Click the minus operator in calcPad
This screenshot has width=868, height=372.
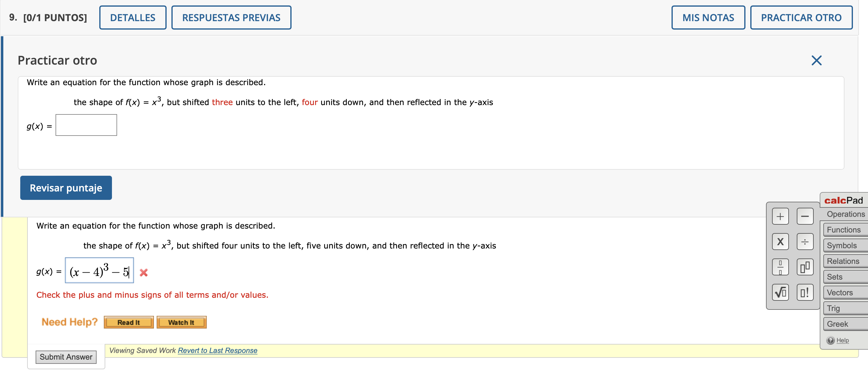pyautogui.click(x=805, y=216)
